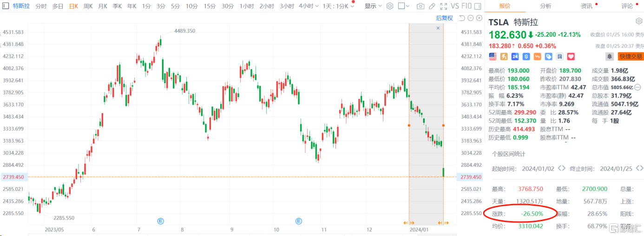Click the orange lightning badge icon
The height and width of the screenshot is (236, 644).
click(504, 56)
